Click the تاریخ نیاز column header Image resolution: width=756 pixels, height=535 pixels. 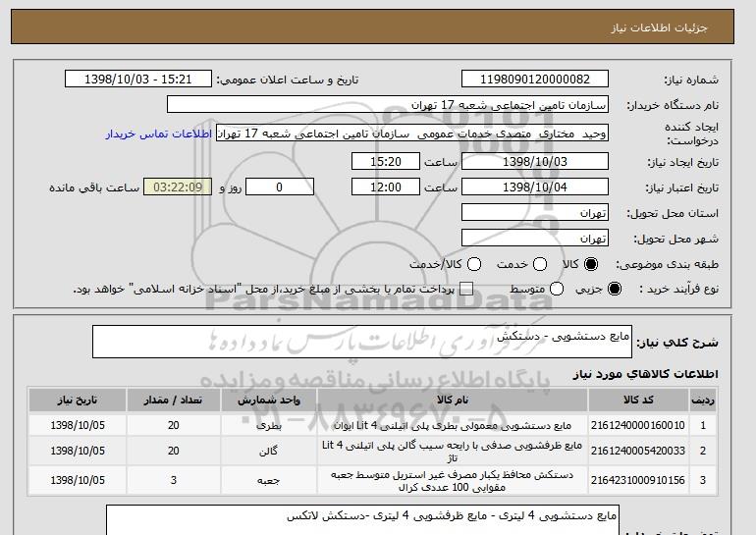tap(78, 401)
